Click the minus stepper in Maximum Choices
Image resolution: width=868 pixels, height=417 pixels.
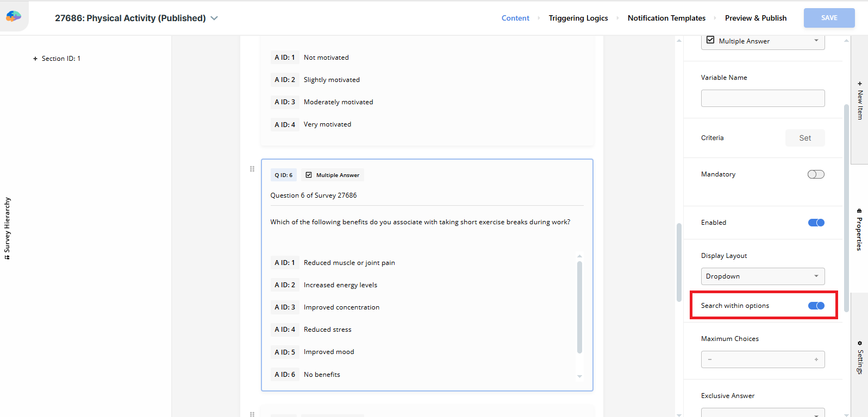[710, 359]
